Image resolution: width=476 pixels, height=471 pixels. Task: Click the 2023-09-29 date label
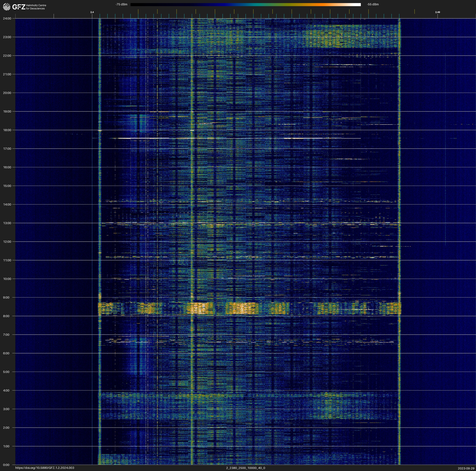pyautogui.click(x=466, y=468)
